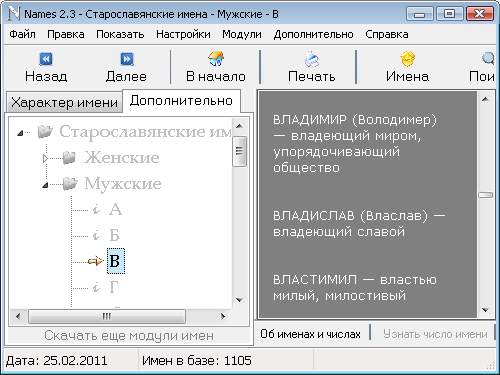Click the ВЛАДИСЛАВ name entry text
This screenshot has height=375, width=500.
point(359,223)
